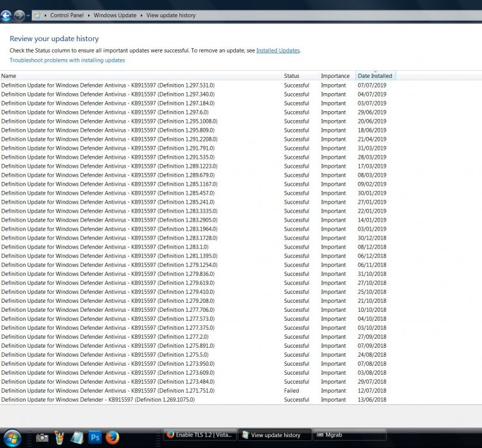Expand the breadcrumb arrow before Windows Update

pos(89,15)
